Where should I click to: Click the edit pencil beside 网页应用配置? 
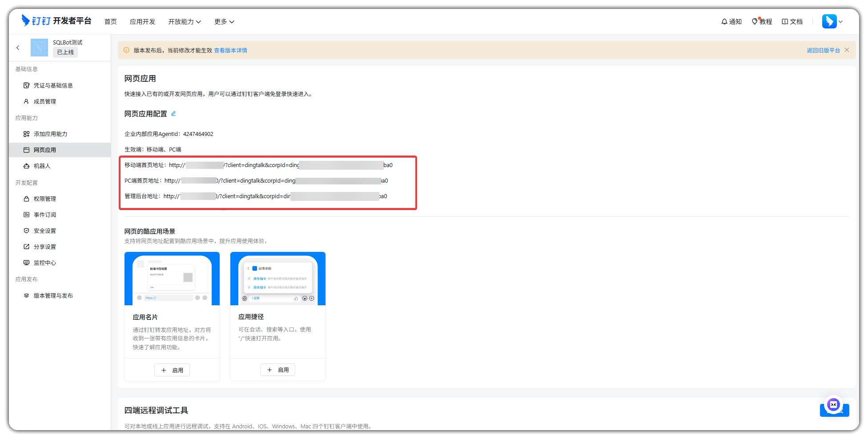pos(173,114)
